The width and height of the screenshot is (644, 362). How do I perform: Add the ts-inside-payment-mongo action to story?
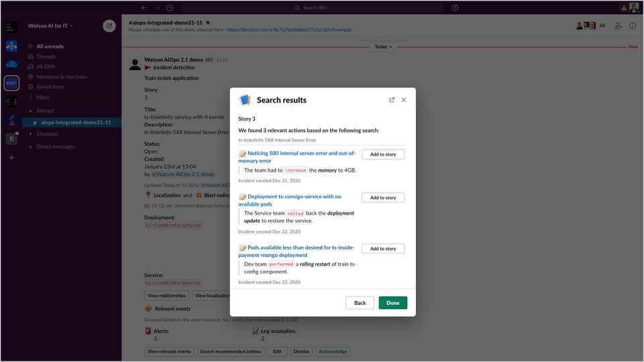click(383, 248)
